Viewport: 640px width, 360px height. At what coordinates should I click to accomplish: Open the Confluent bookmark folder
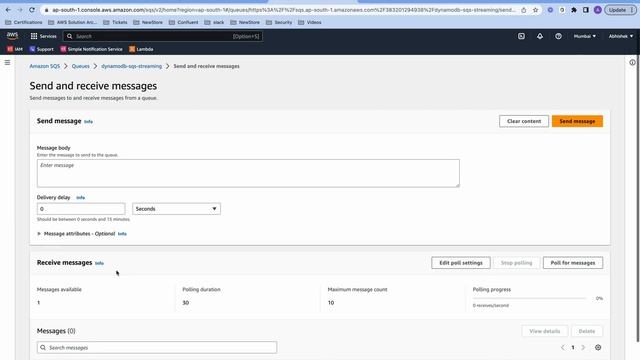pos(184,22)
